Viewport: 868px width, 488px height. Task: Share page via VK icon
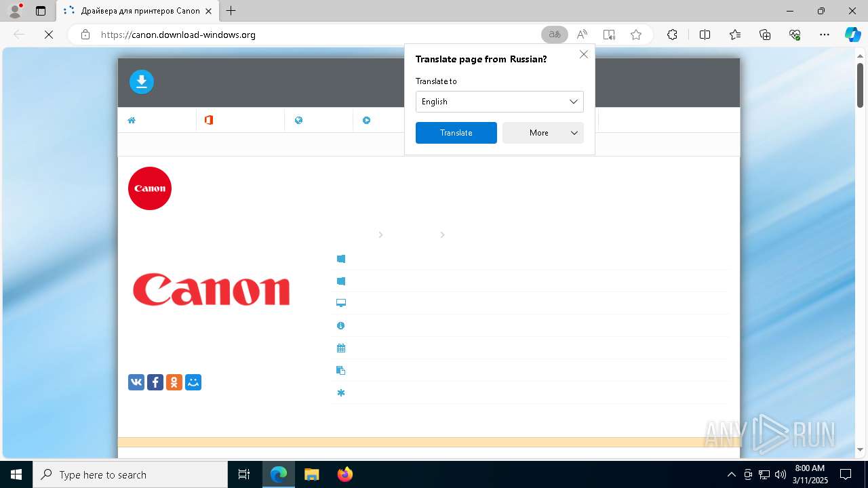(x=136, y=382)
